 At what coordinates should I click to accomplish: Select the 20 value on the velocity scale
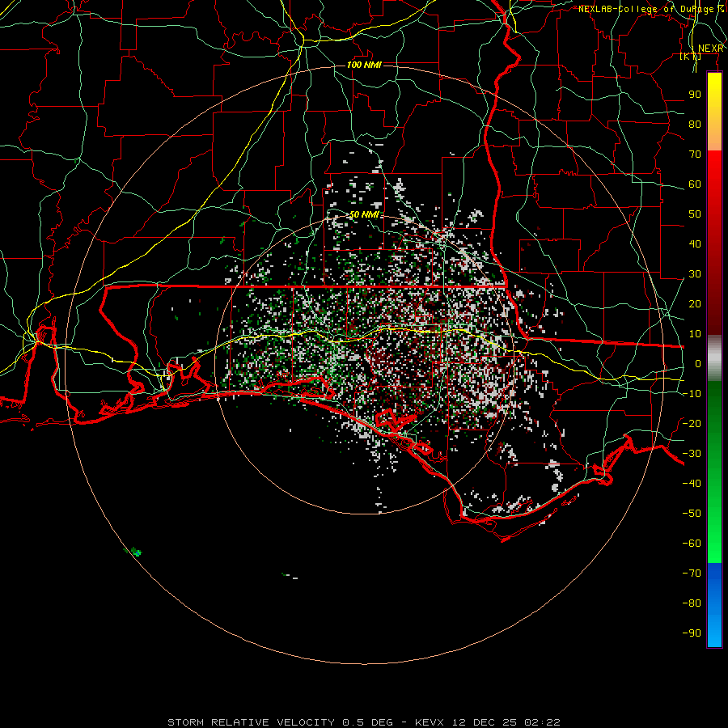click(695, 303)
